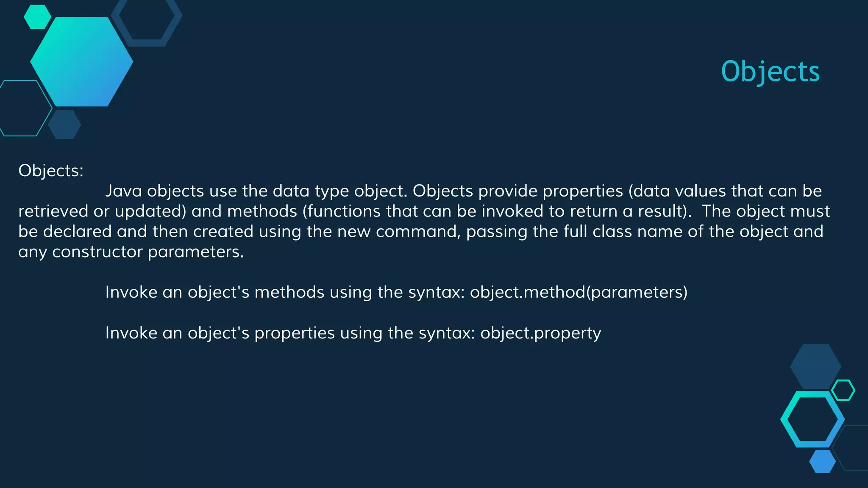The height and width of the screenshot is (488, 868).
Task: Click the faint outlined hexagon at right edge
Action: click(852, 448)
